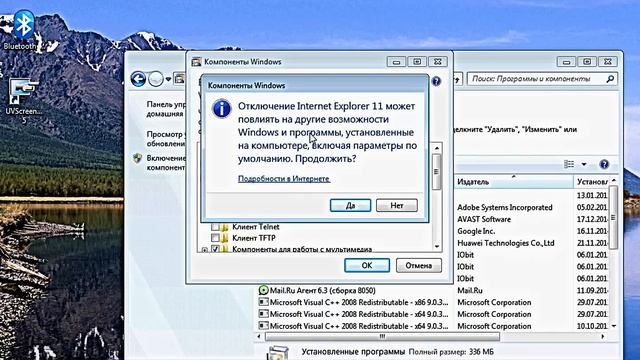Image resolution: width=640 pixels, height=360 pixels.
Task: Click the Back arrow in Control Panel
Action: [138, 79]
